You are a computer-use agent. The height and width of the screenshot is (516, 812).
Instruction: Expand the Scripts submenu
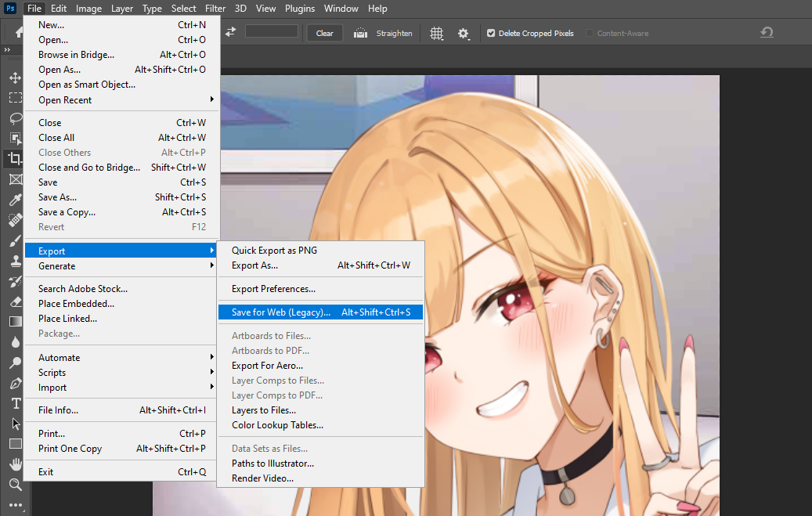click(x=122, y=373)
